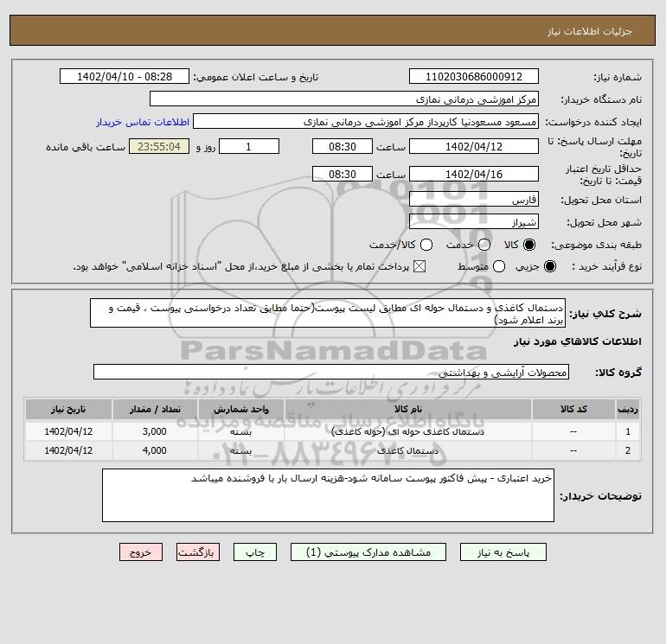Click the unit بسته in row 2
Viewport: 666px width, 644px height.
pos(240,451)
